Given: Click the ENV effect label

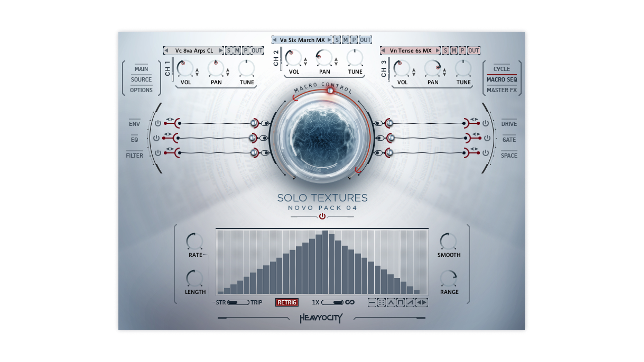Looking at the screenshot, I should click(x=135, y=124).
